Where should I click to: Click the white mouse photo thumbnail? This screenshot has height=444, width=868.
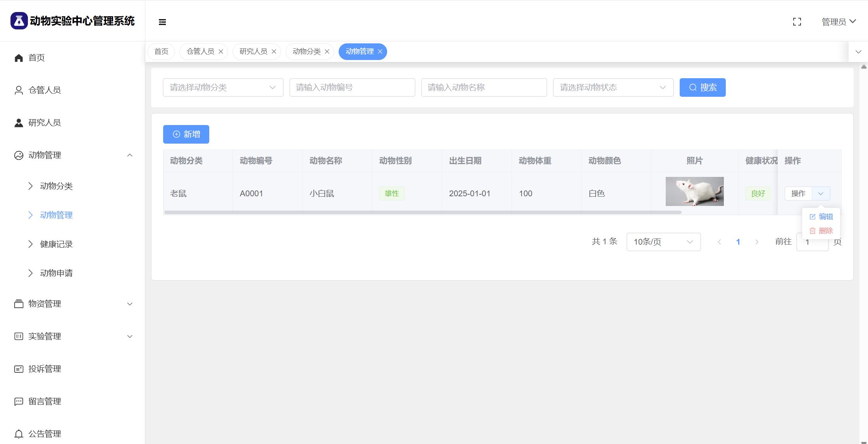pyautogui.click(x=694, y=191)
